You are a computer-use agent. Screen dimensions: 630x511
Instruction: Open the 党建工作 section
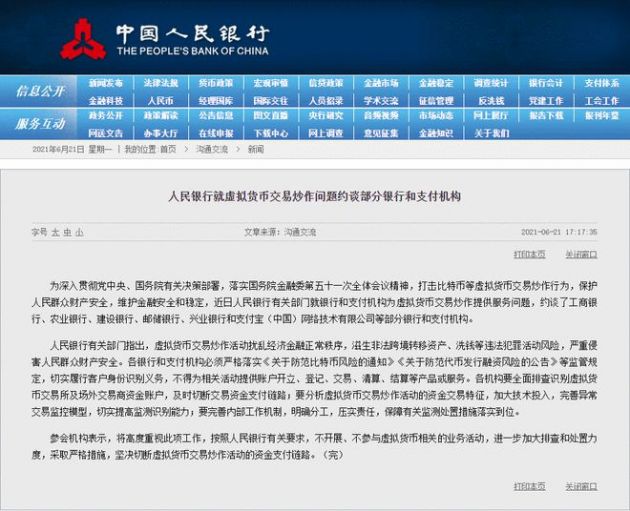546,100
